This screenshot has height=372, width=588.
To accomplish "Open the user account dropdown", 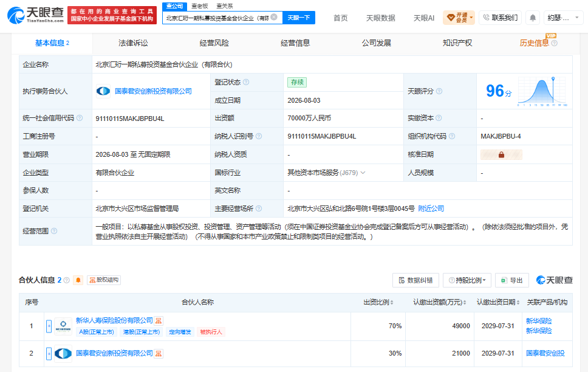I will pos(563,18).
